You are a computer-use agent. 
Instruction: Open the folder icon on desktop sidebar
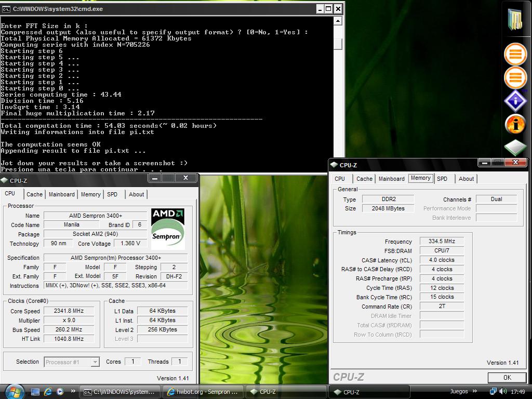tap(515, 19)
